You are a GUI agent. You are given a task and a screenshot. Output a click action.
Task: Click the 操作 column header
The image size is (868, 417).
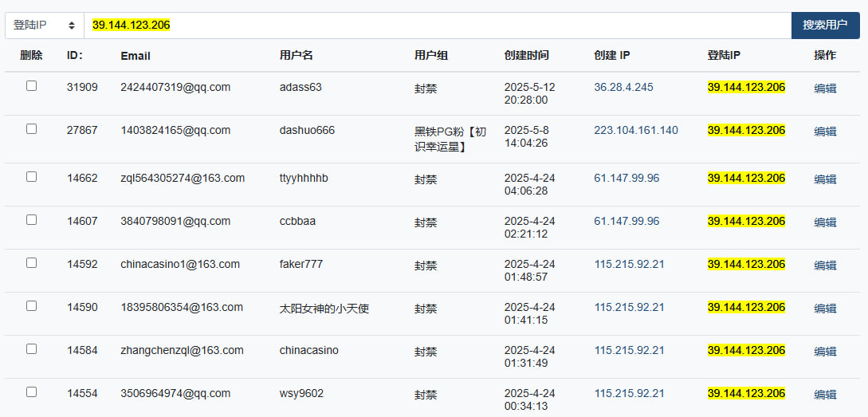(825, 55)
